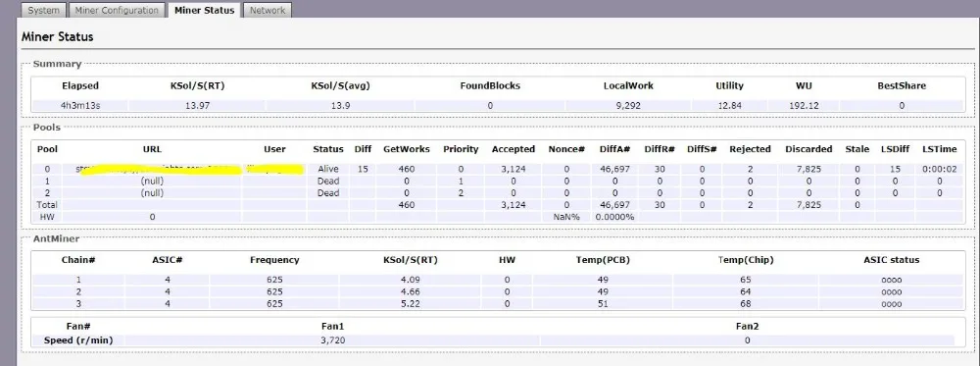Select LocalWork value 9,292

[x=628, y=106]
